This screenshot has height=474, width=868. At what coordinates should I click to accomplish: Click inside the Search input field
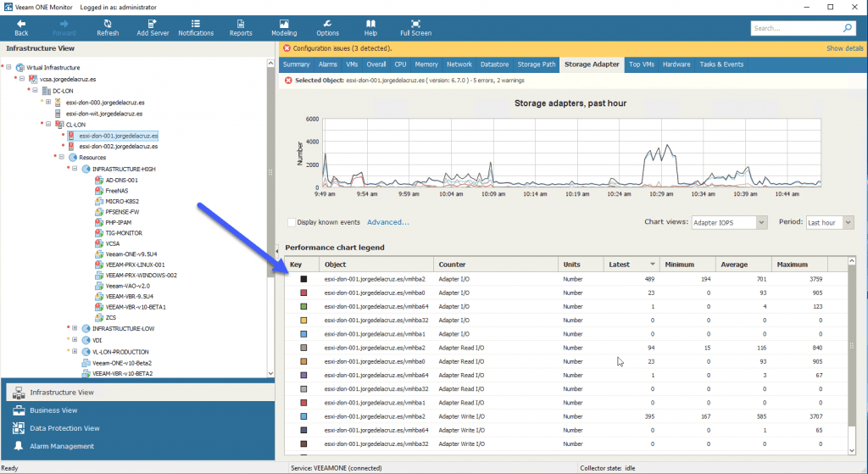click(796, 28)
